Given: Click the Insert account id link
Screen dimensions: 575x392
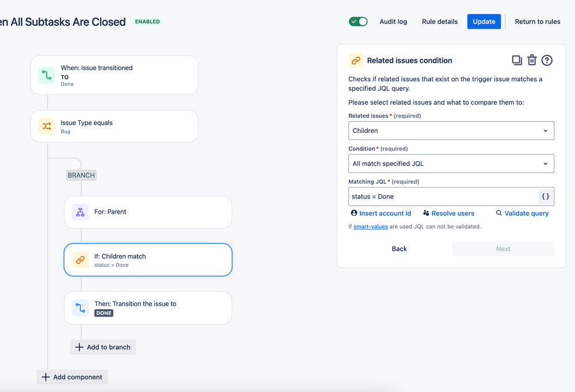Looking at the screenshot, I should [x=385, y=214].
